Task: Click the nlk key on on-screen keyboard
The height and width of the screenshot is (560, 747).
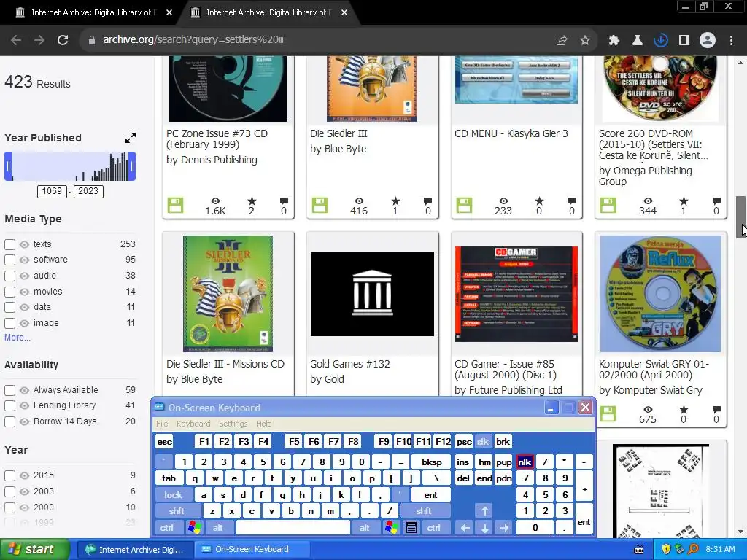Action: [525, 462]
